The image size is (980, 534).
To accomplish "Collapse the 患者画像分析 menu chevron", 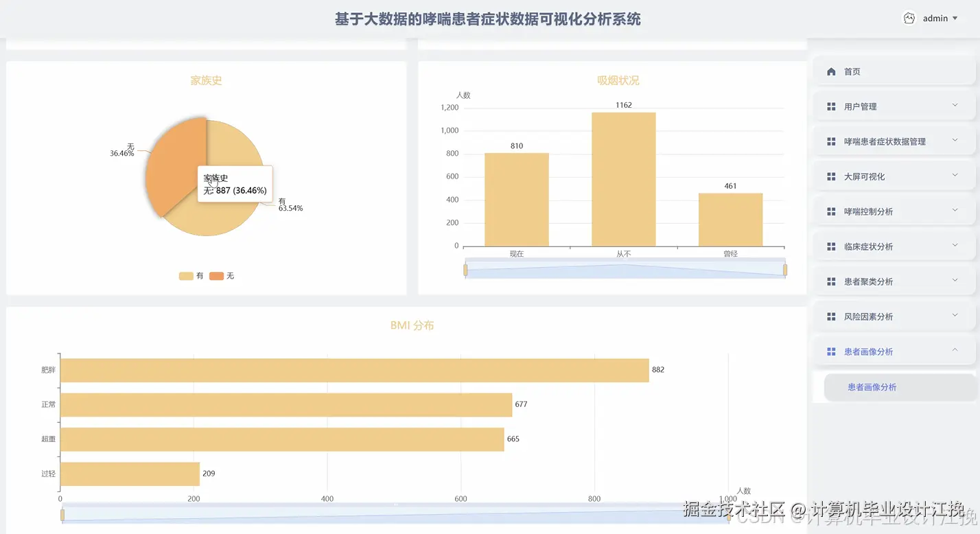I will click(x=955, y=350).
